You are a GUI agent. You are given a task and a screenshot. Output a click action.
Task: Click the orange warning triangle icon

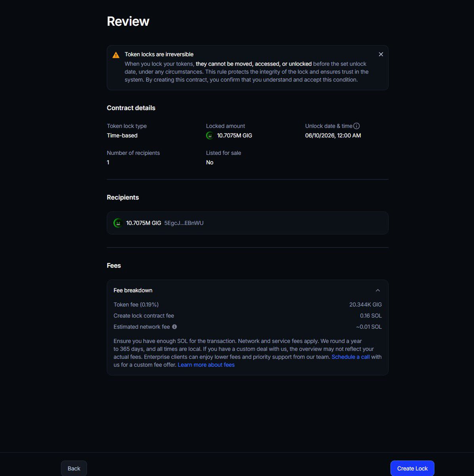(x=116, y=55)
